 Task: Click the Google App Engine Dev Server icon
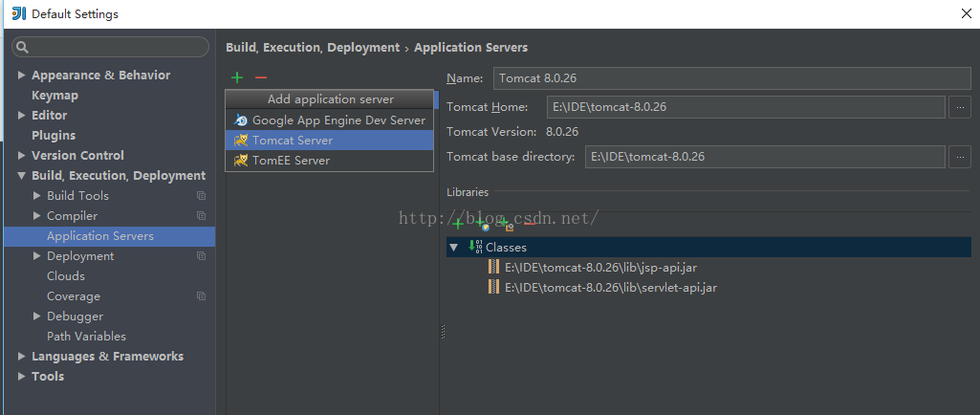click(x=241, y=120)
